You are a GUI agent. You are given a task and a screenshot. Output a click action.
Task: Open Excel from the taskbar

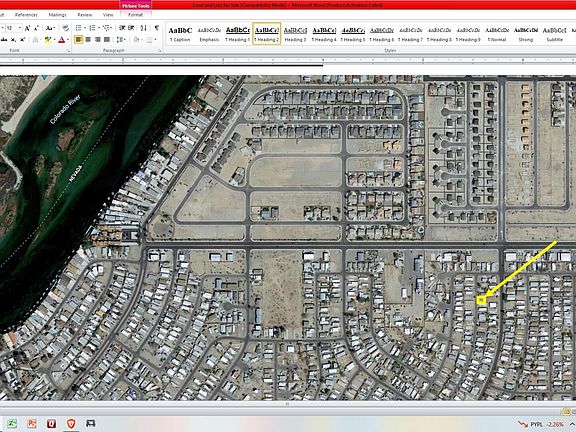12,423
